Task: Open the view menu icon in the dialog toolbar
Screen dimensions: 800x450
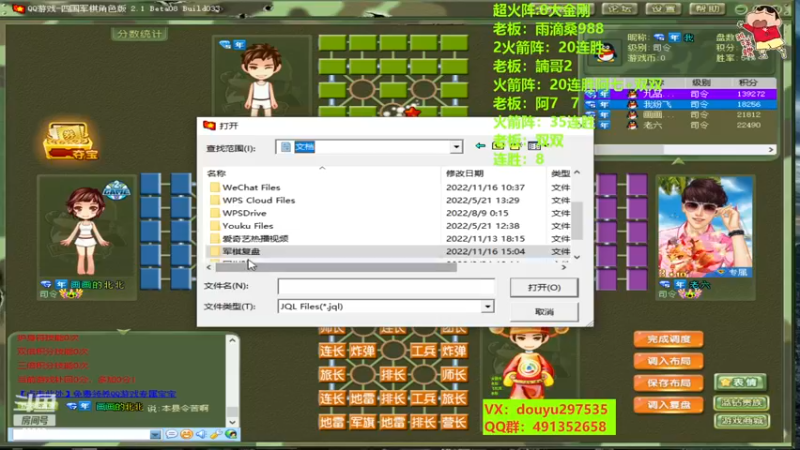Action: click(535, 146)
